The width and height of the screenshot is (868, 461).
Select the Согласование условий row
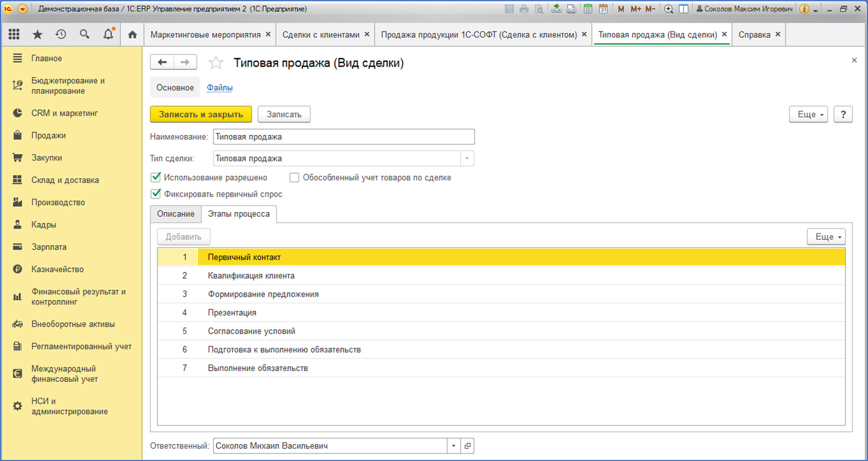[501, 331]
